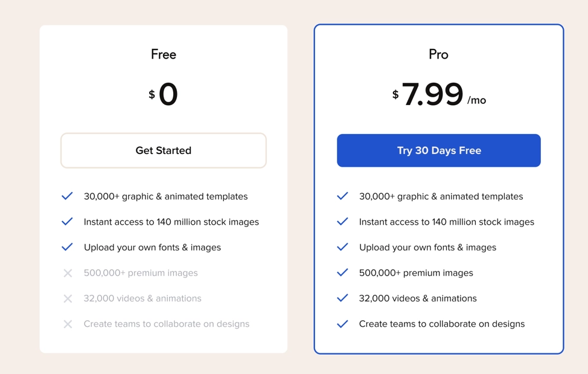Image resolution: width=588 pixels, height=374 pixels.
Task: Click the Try 30 Days Free button
Action: point(439,150)
